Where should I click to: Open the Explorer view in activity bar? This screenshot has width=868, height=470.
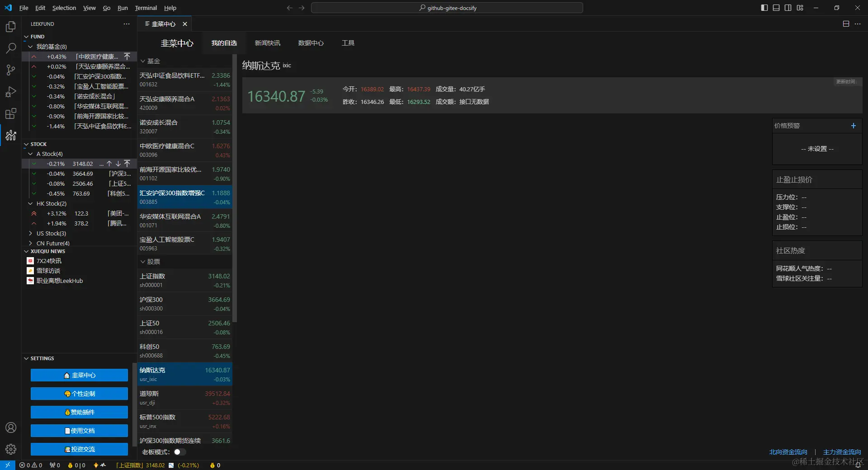(x=11, y=27)
